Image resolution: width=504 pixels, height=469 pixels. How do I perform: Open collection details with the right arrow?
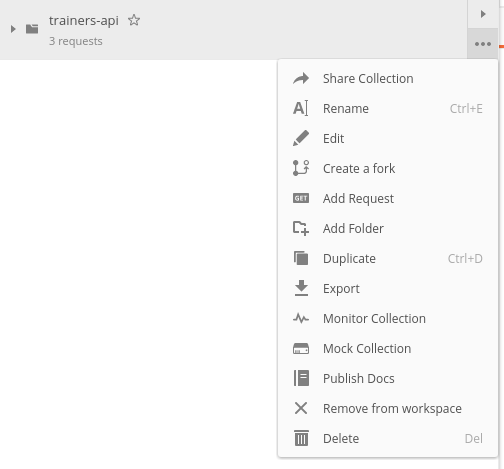483,14
